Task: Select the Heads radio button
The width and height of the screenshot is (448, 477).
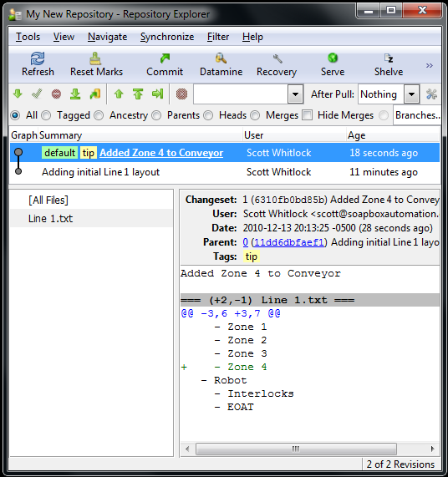Action: [x=208, y=115]
